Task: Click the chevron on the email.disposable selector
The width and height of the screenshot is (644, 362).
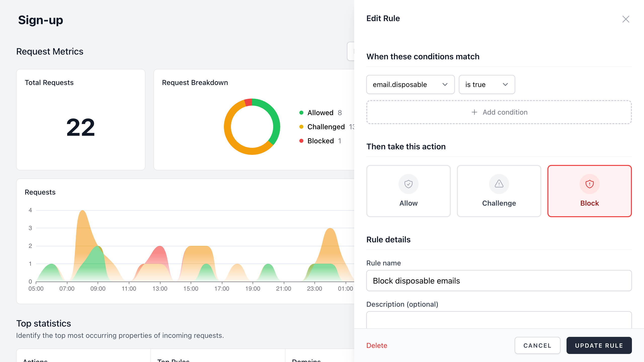Action: tap(445, 84)
